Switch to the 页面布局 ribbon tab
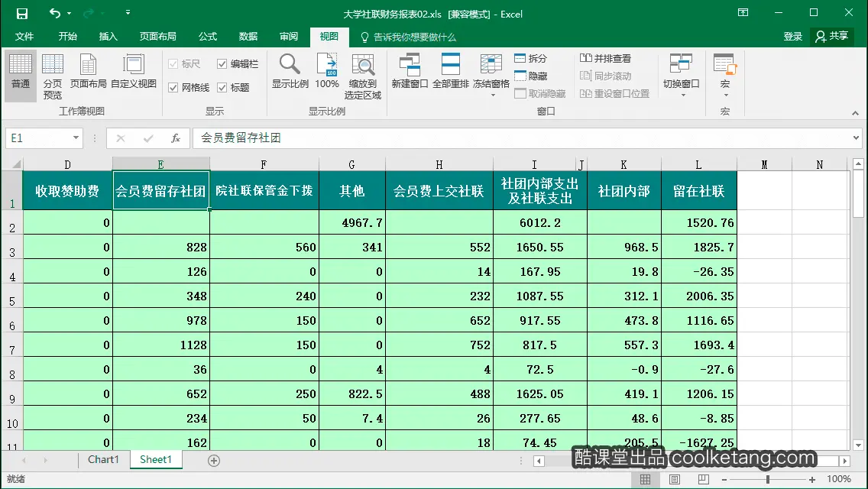The height and width of the screenshot is (489, 868). (157, 37)
